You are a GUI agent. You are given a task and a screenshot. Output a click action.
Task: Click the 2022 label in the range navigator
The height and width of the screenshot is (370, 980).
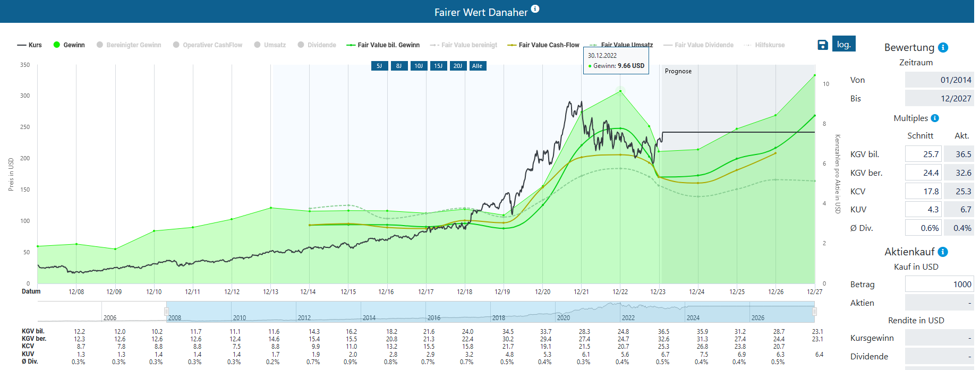628,318
